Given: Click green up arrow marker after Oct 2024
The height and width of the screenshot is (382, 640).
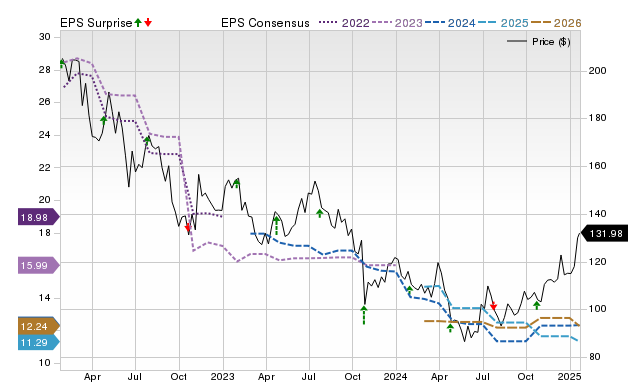Looking at the screenshot, I should pos(537,305).
